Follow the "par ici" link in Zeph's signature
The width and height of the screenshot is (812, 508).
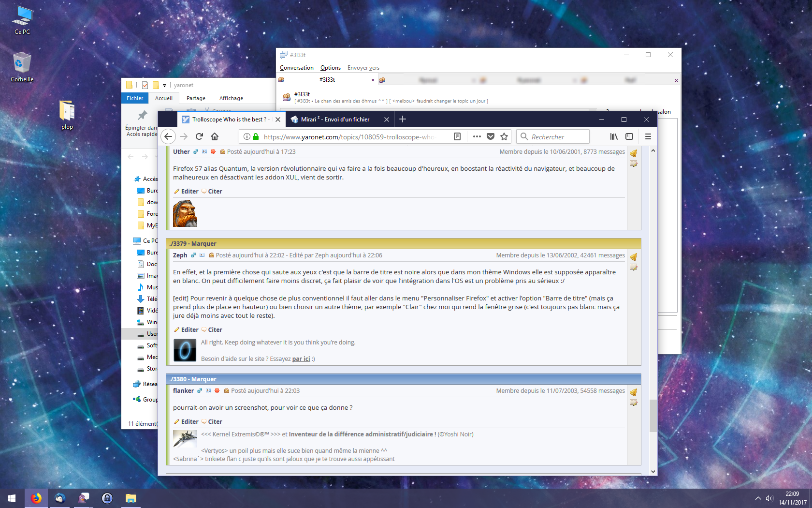[301, 359]
